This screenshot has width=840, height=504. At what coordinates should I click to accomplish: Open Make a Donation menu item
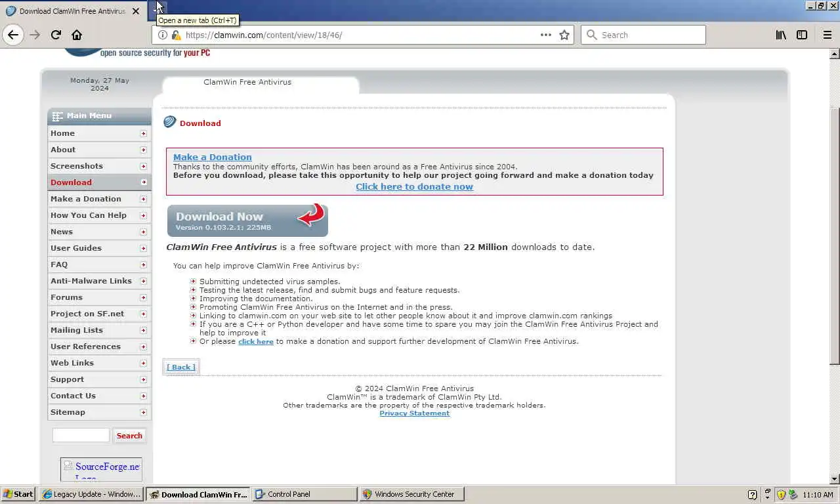pos(99,199)
